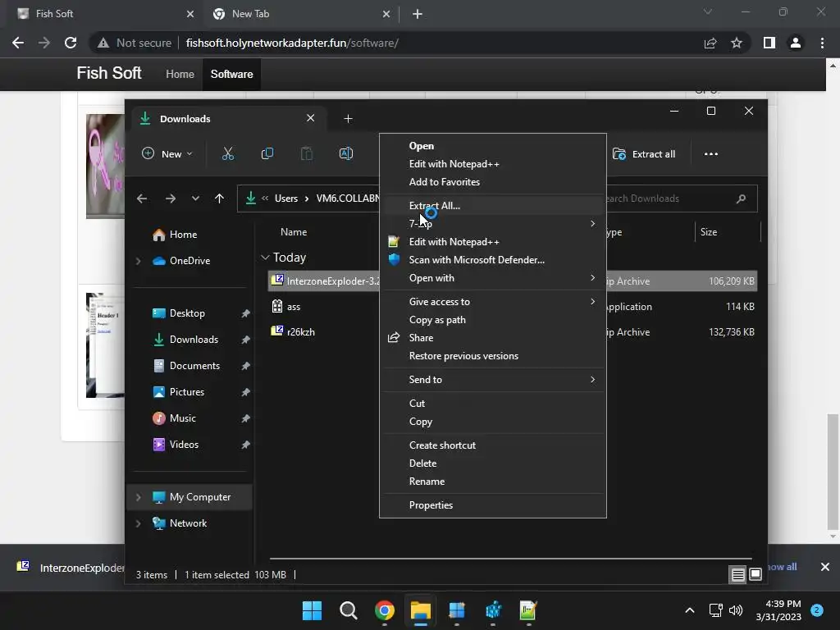Image resolution: width=840 pixels, height=630 pixels.
Task: Bookmark this page with the star
Action: [737, 43]
